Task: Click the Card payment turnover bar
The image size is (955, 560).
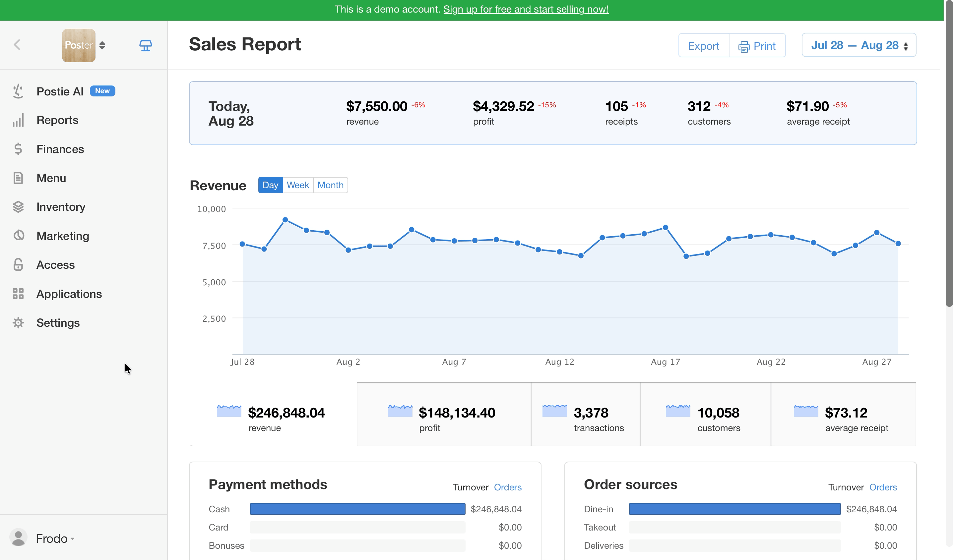Action: tap(357, 527)
